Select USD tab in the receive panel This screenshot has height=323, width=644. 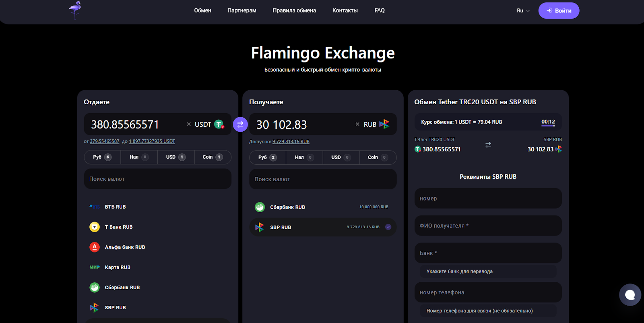tap(341, 157)
